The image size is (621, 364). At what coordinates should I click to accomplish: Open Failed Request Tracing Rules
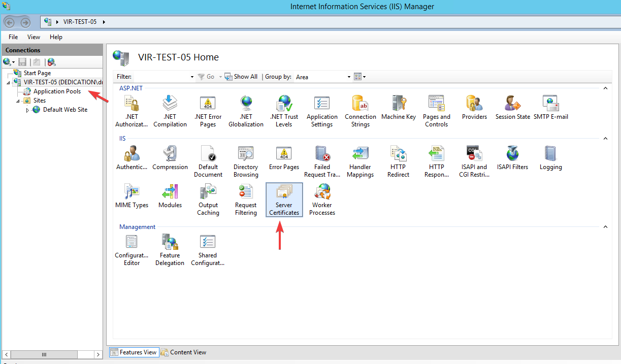coord(322,162)
